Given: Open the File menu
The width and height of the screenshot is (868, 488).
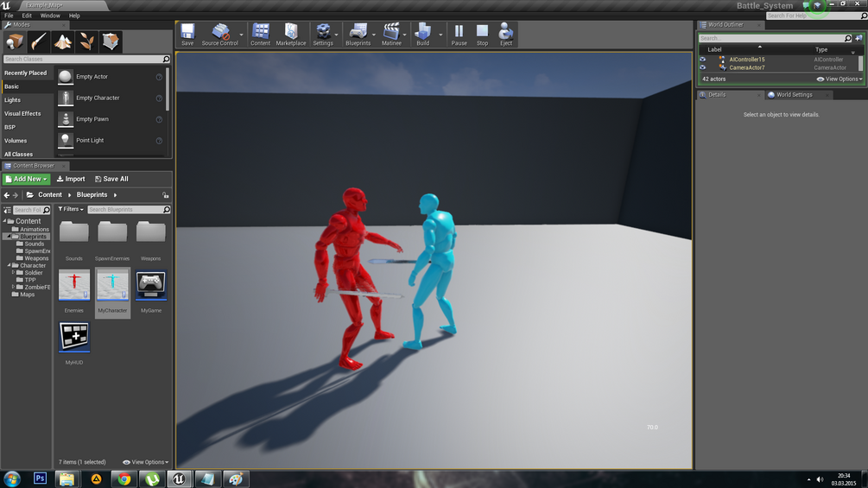Looking at the screenshot, I should pyautogui.click(x=9, y=16).
